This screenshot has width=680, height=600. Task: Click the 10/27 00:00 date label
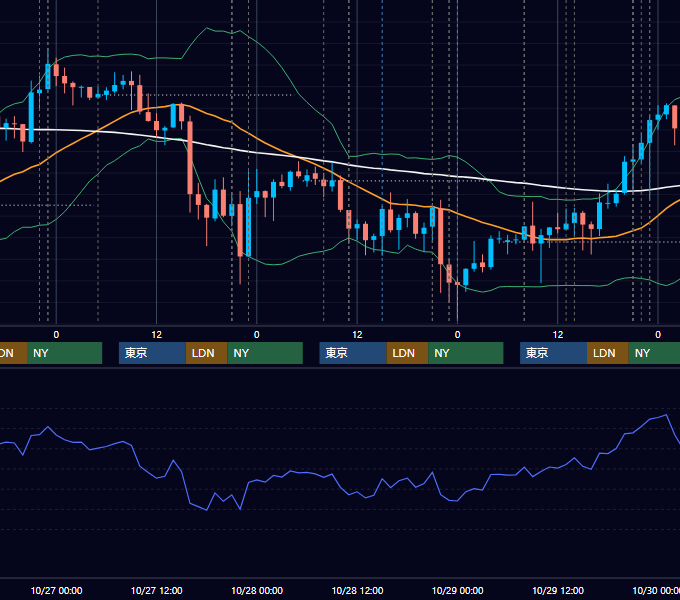56,590
